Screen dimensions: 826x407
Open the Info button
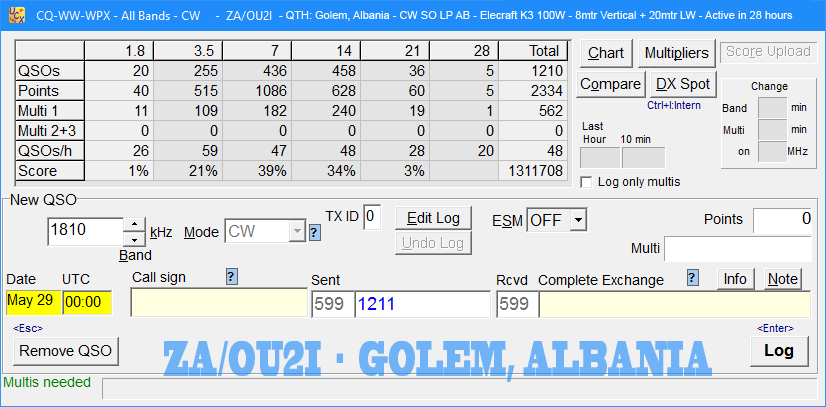(736, 279)
